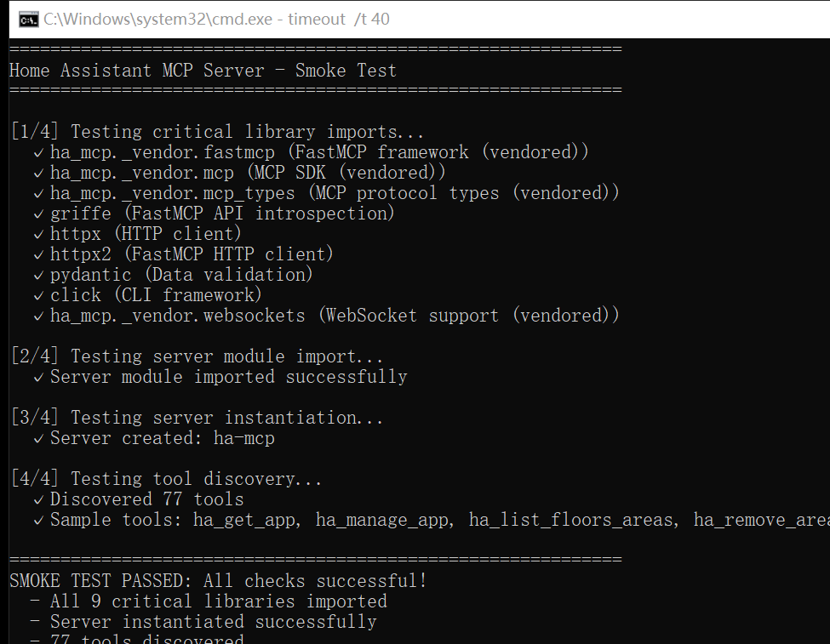This screenshot has height=644, width=830.
Task: Select the 'Discovered 77 tools' line
Action: (x=139, y=499)
